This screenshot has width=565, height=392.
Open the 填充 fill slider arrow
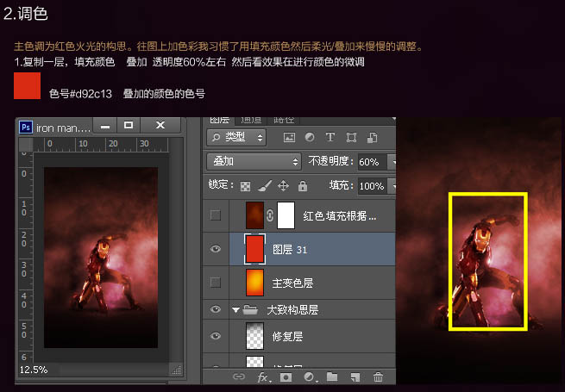pyautogui.click(x=392, y=186)
